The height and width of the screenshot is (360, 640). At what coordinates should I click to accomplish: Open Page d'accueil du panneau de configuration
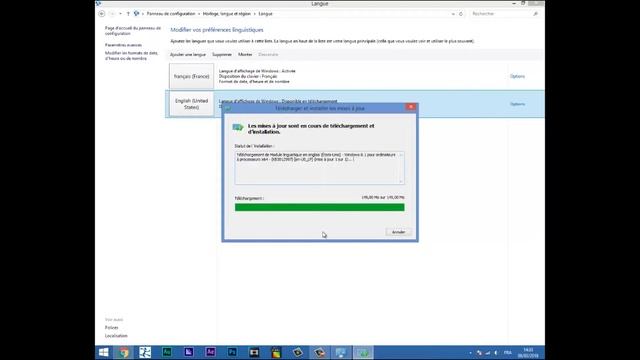[133, 31]
